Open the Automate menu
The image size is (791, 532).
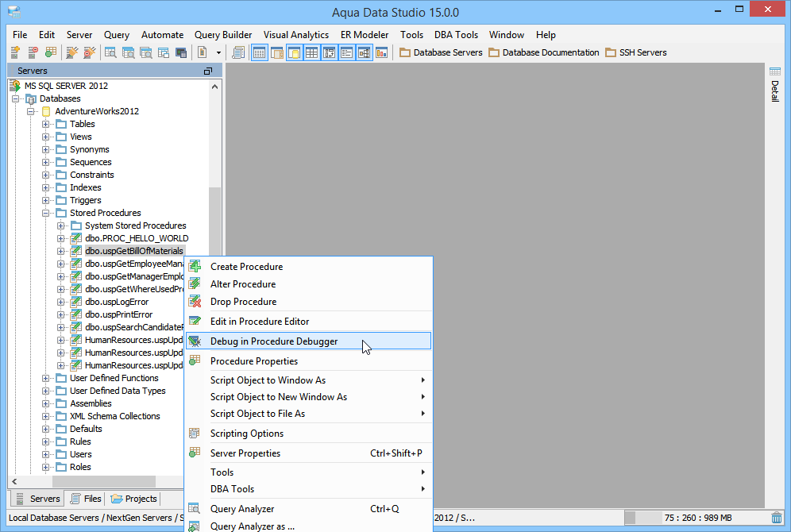pyautogui.click(x=163, y=35)
